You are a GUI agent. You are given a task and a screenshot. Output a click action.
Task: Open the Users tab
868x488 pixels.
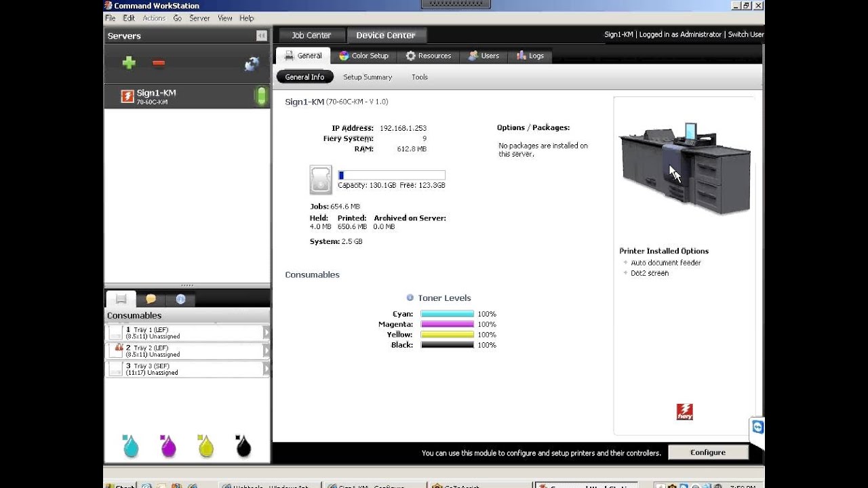click(x=484, y=56)
